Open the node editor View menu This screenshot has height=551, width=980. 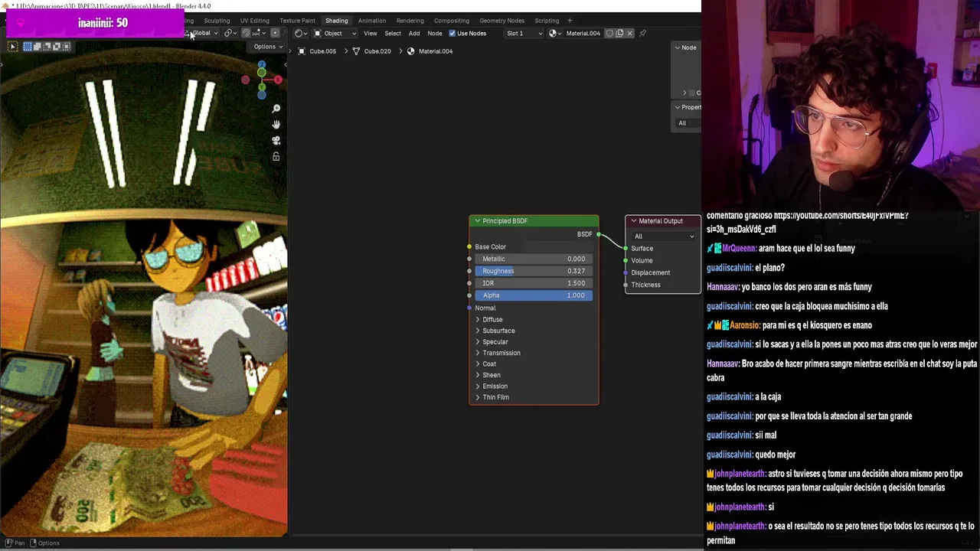[x=370, y=33]
